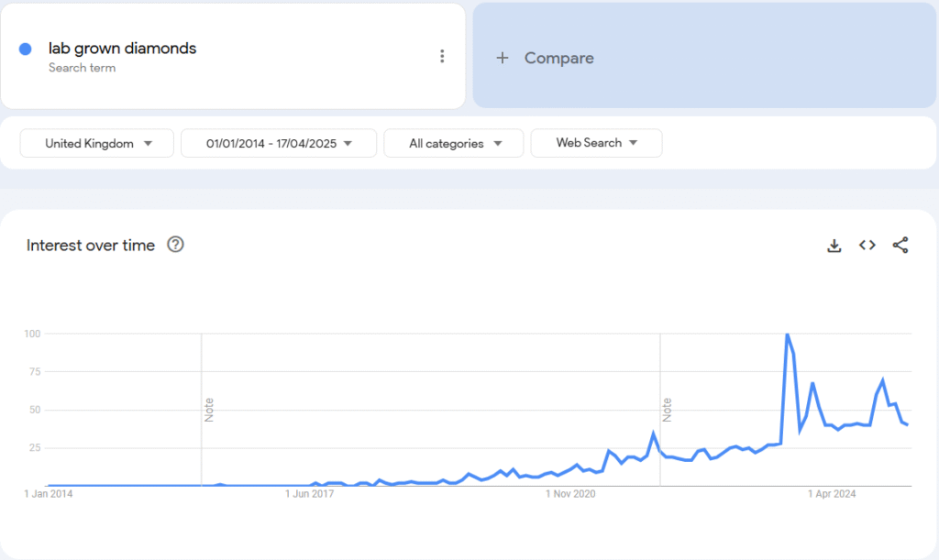Share the Interest over time chart
This screenshot has height=560, width=939.
[x=900, y=245]
